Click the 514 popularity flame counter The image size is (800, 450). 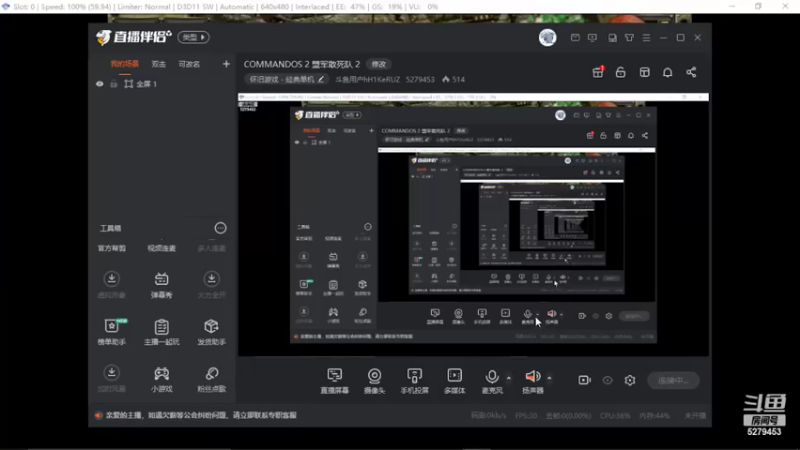tap(454, 80)
